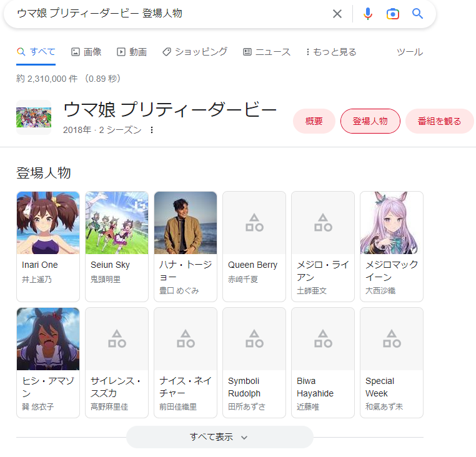Click voice actor name 井上遥乃
The height and width of the screenshot is (457, 476).
pyautogui.click(x=37, y=280)
